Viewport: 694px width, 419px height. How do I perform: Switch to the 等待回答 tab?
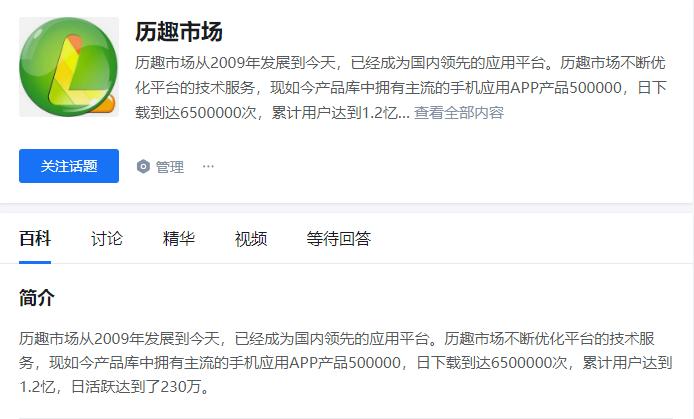[339, 238]
